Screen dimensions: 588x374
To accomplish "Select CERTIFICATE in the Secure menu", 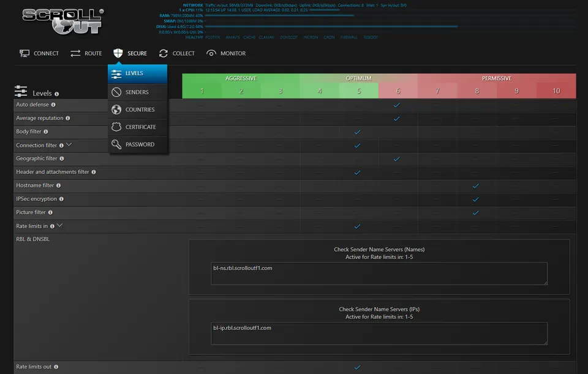I will (x=138, y=127).
